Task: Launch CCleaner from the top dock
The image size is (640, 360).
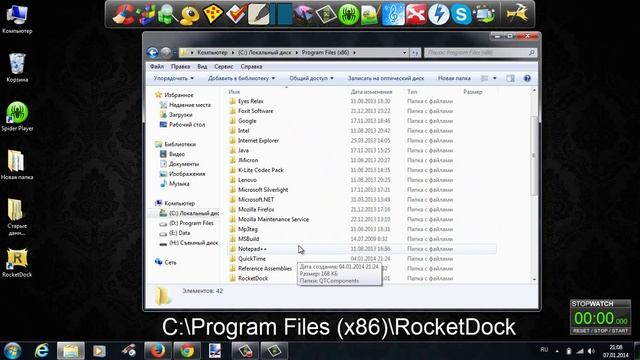Action: (123, 15)
